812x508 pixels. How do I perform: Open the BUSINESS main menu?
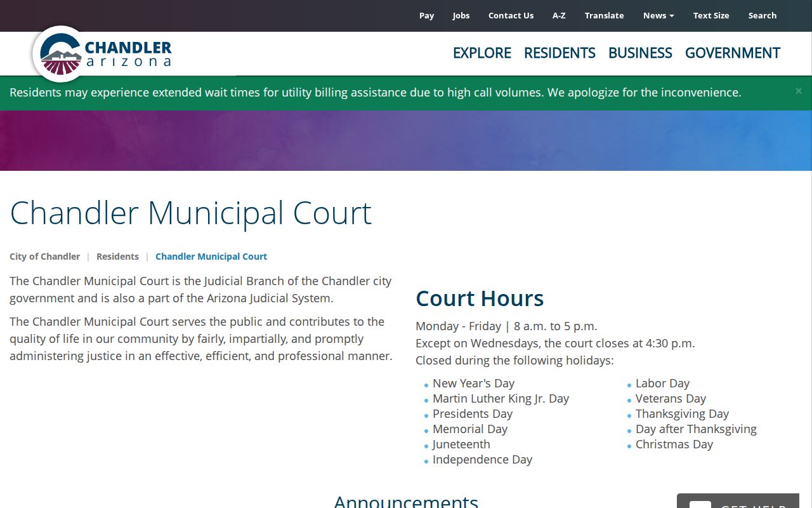pyautogui.click(x=640, y=53)
